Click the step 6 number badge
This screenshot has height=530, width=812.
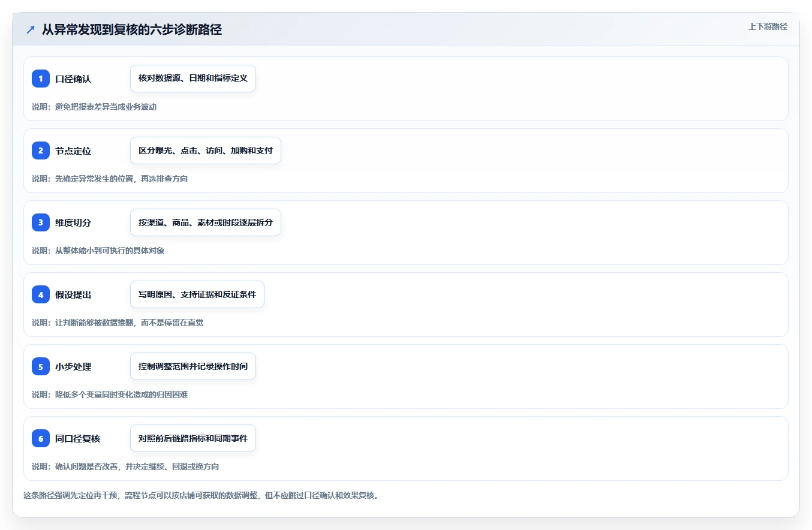[41, 438]
